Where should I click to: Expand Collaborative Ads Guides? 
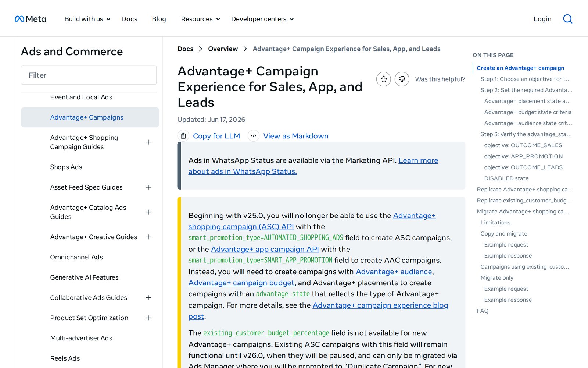148,298
